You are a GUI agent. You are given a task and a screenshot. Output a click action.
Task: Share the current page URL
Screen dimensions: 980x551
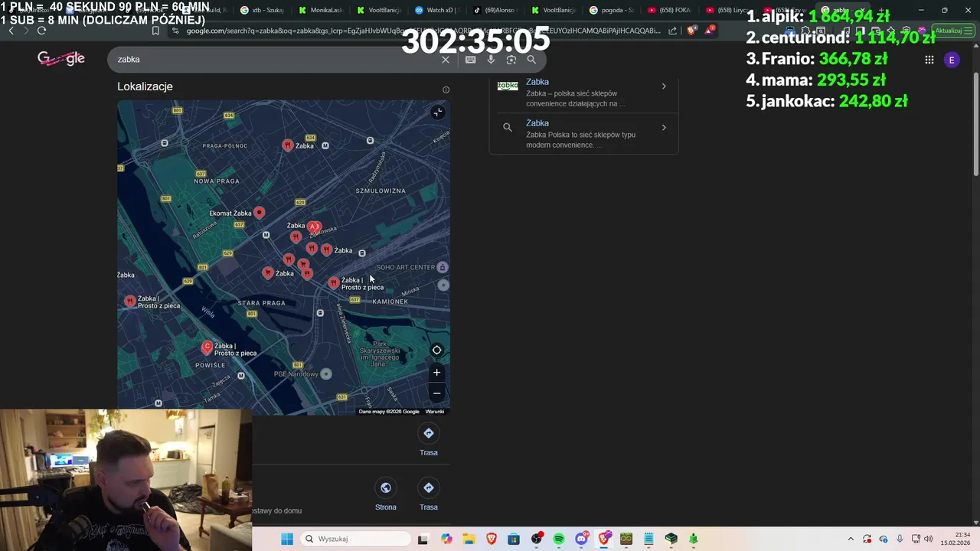673,31
